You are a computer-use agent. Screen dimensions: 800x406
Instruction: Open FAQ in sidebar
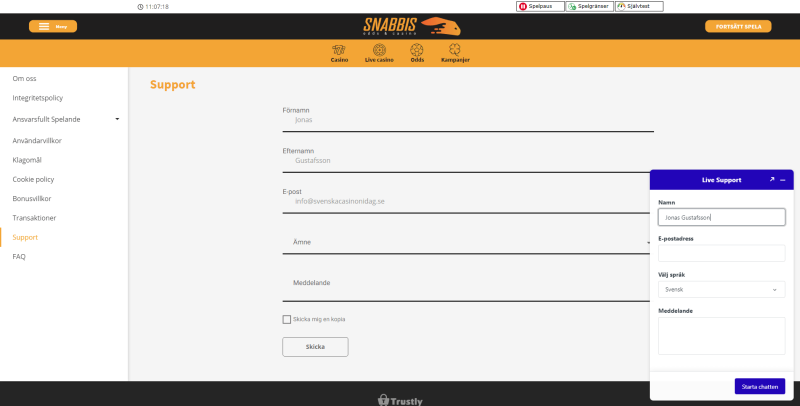point(19,257)
